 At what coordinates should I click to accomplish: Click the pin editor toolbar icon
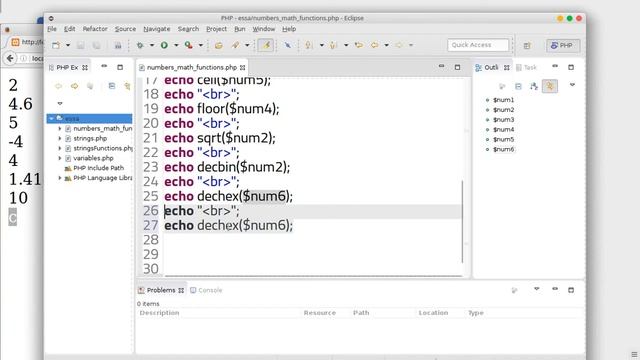point(288,45)
